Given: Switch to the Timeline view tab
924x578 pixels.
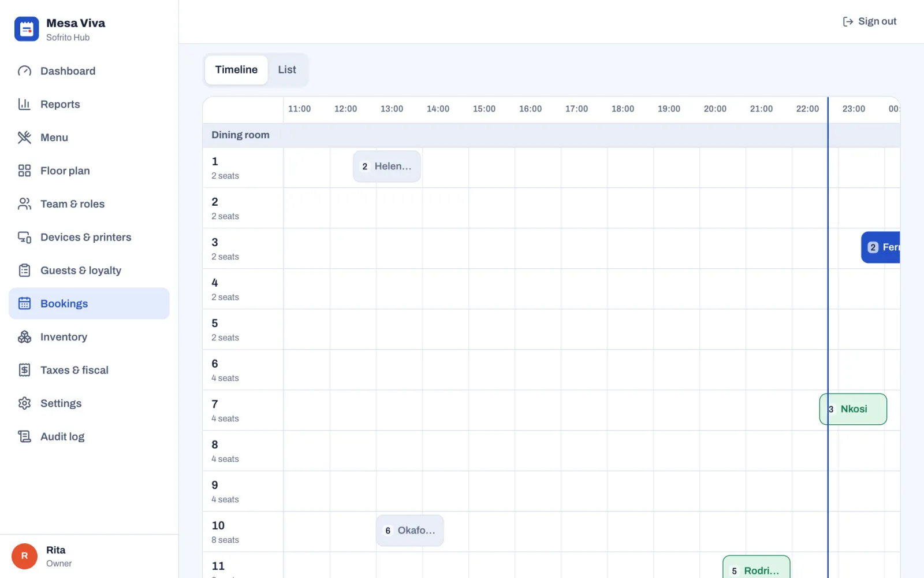Looking at the screenshot, I should [236, 70].
